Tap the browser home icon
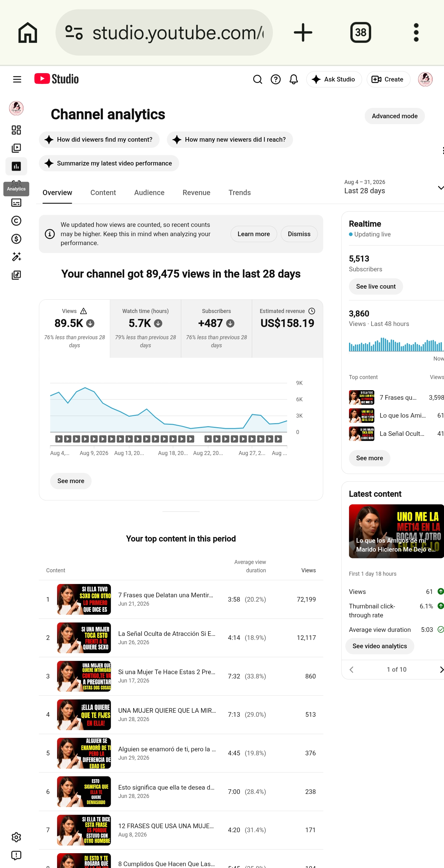This screenshot has width=444, height=868. (x=28, y=32)
